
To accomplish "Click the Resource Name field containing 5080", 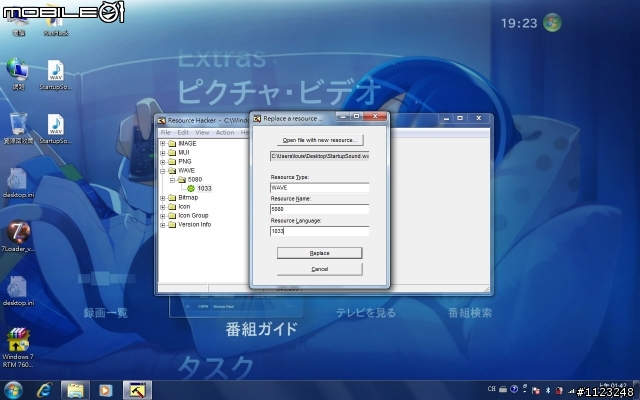I will (320, 209).
